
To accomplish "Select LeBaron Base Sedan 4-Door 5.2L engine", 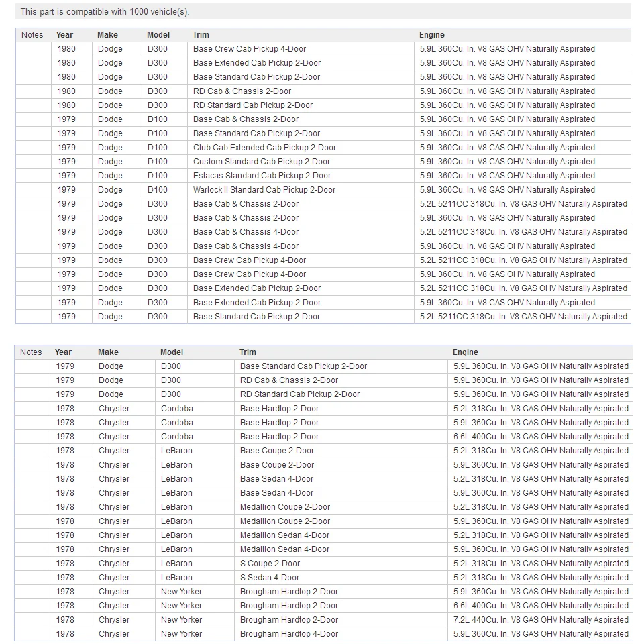I will [541, 479].
